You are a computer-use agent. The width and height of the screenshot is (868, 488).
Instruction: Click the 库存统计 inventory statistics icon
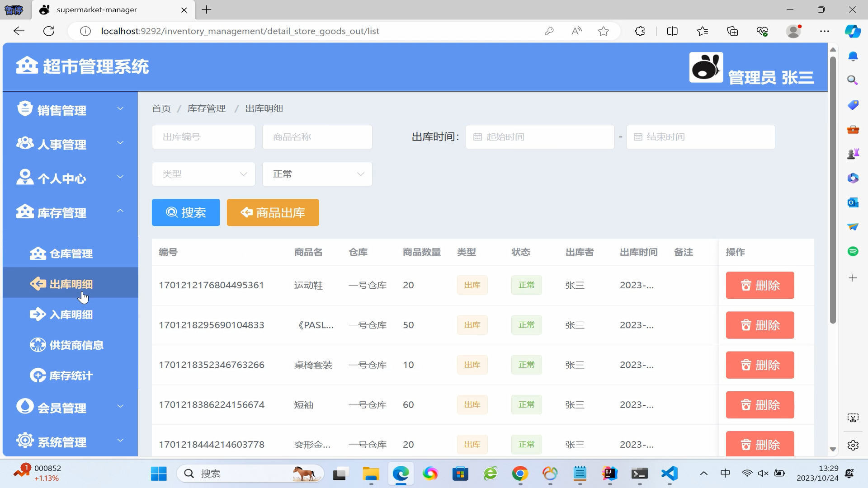point(38,375)
